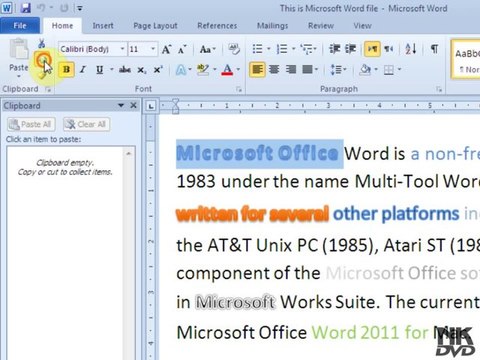Open the Font group dialog launcher
Viewport: 480px width, 360px height.
[239, 89]
